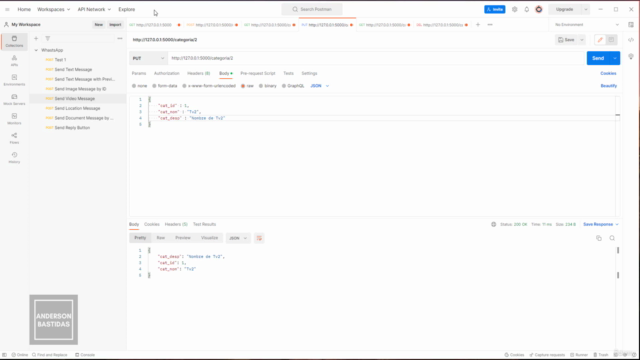The width and height of the screenshot is (640, 360).
Task: Open the Collections sidebar panel
Action: coord(14,41)
